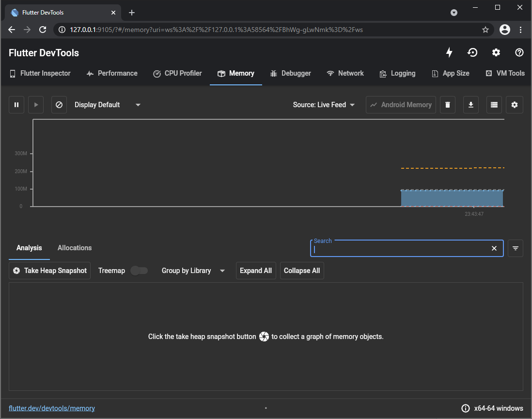Switch to the Logging tab
The image size is (532, 419).
(397, 73)
